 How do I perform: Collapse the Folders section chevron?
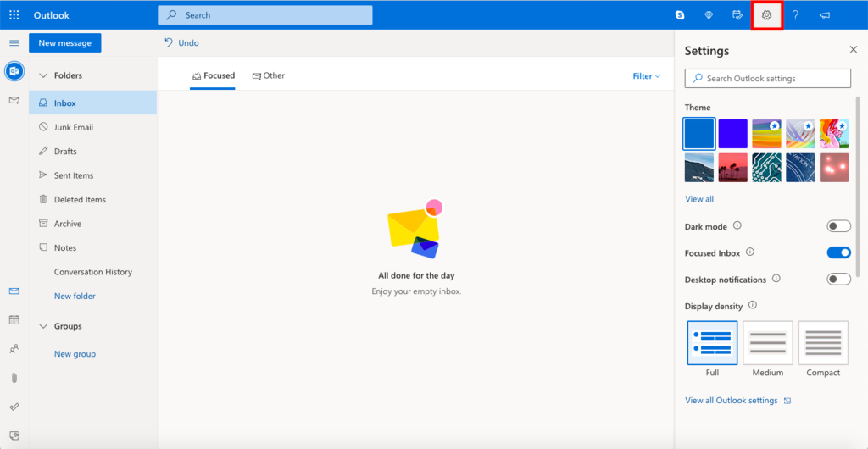click(43, 75)
